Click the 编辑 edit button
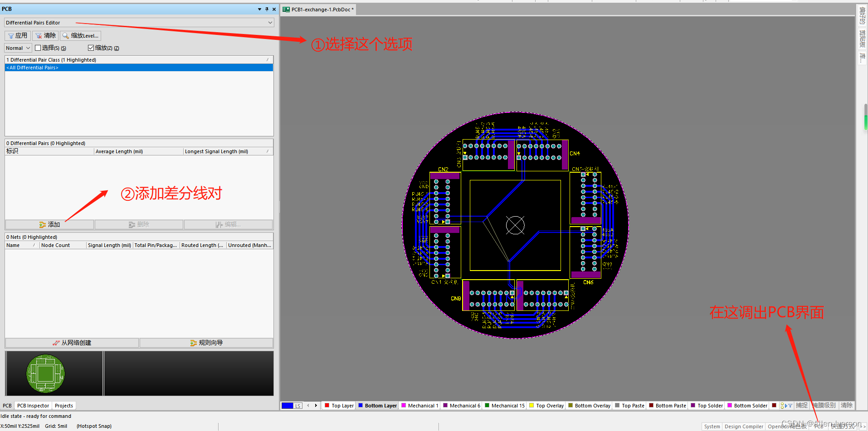The width and height of the screenshot is (868, 431). pyautogui.click(x=228, y=225)
